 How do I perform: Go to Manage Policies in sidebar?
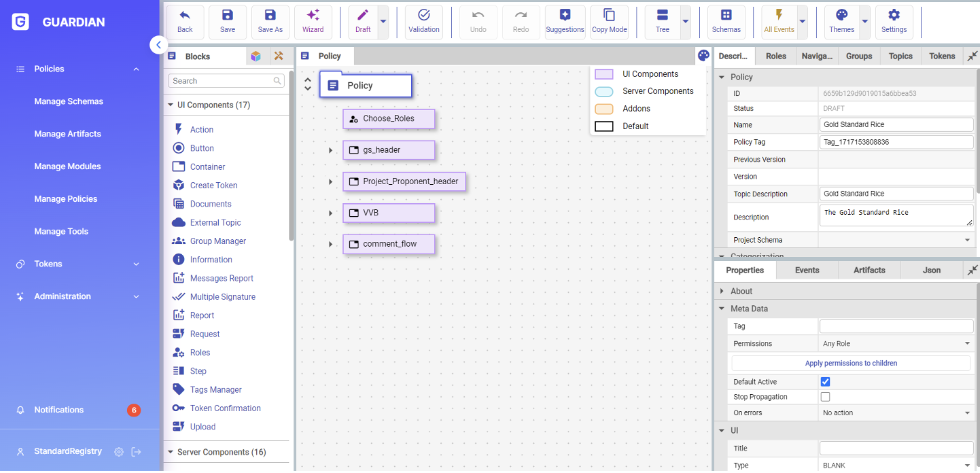[x=66, y=199]
